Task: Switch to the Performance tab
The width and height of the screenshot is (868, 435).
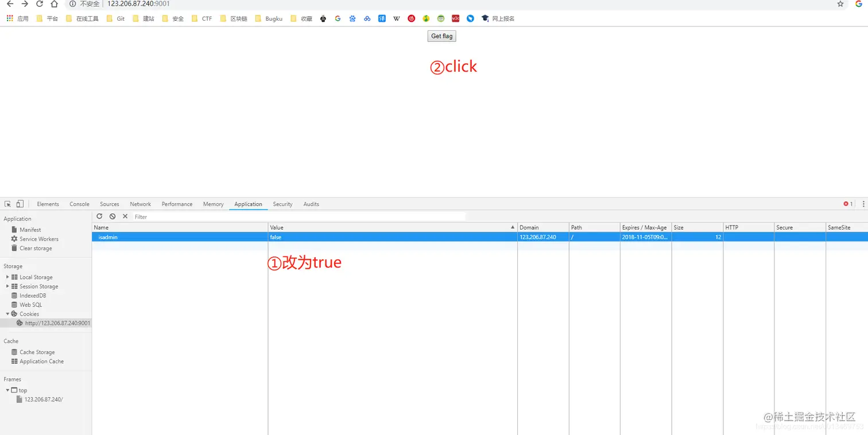Action: click(x=177, y=204)
